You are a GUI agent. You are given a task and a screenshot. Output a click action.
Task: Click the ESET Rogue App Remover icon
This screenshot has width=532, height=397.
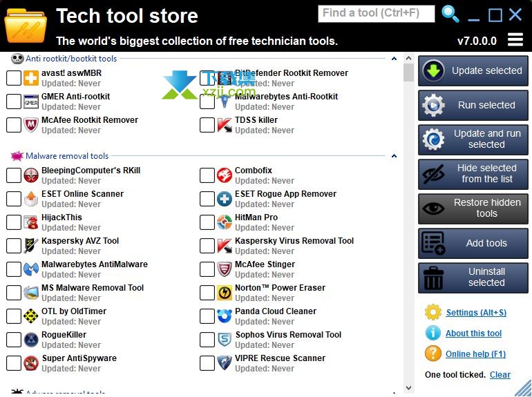coord(225,199)
